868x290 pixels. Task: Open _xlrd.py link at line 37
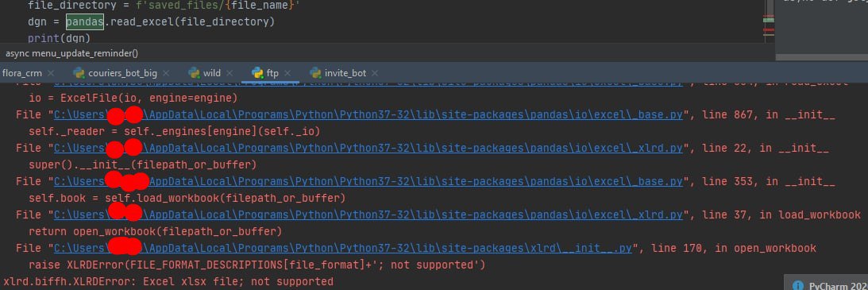click(x=368, y=215)
